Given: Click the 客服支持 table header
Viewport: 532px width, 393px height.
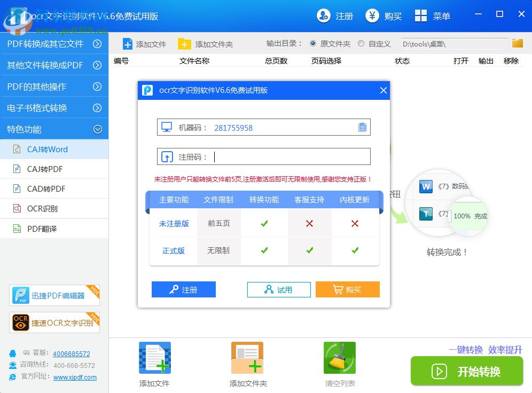Looking at the screenshot, I should coord(309,200).
